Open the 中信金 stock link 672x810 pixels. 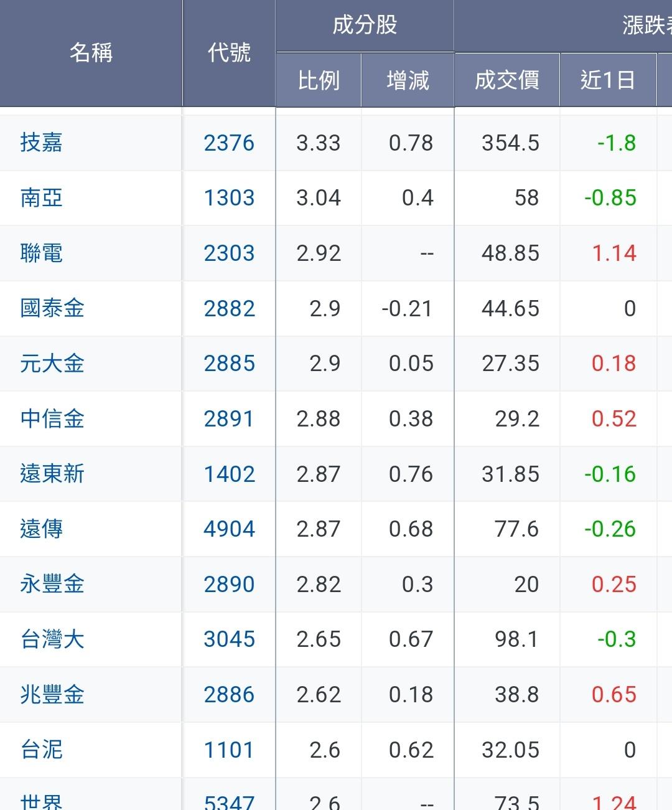point(52,418)
